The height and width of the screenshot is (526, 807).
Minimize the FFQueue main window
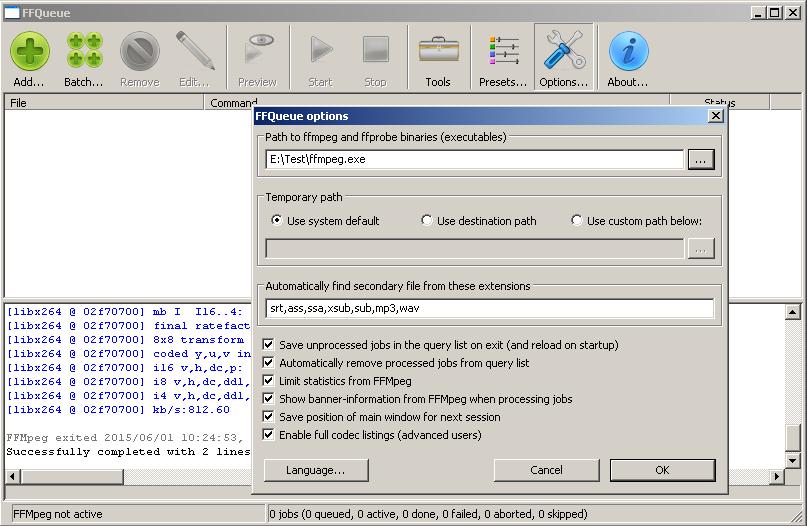[757, 12]
